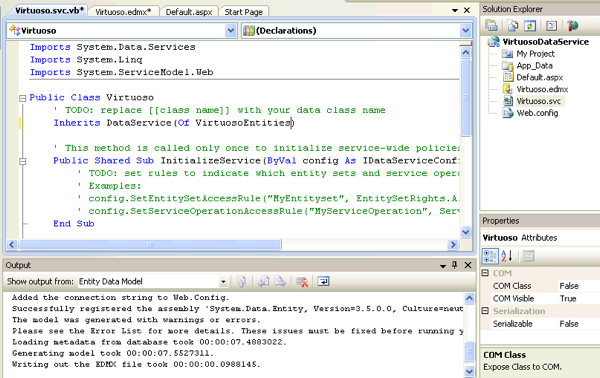Image resolution: width=600 pixels, height=378 pixels.
Task: Click the COM Class property row
Action: click(x=540, y=286)
